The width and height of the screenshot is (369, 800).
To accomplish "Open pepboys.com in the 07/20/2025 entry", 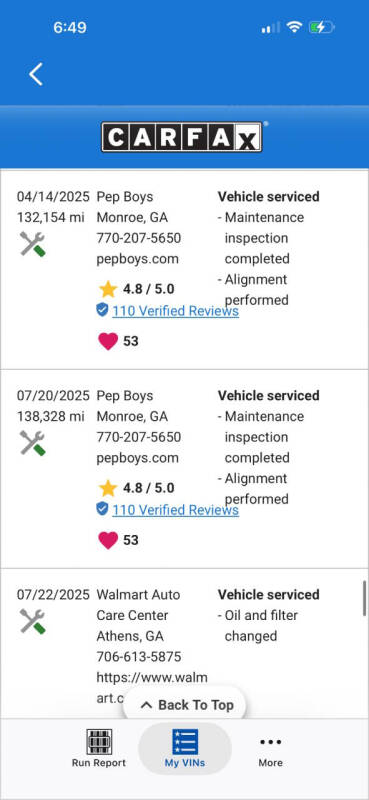I will tap(138, 458).
